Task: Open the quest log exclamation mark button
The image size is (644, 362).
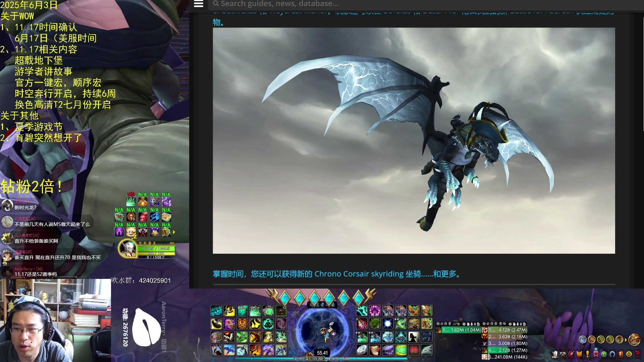Action: (588, 354)
